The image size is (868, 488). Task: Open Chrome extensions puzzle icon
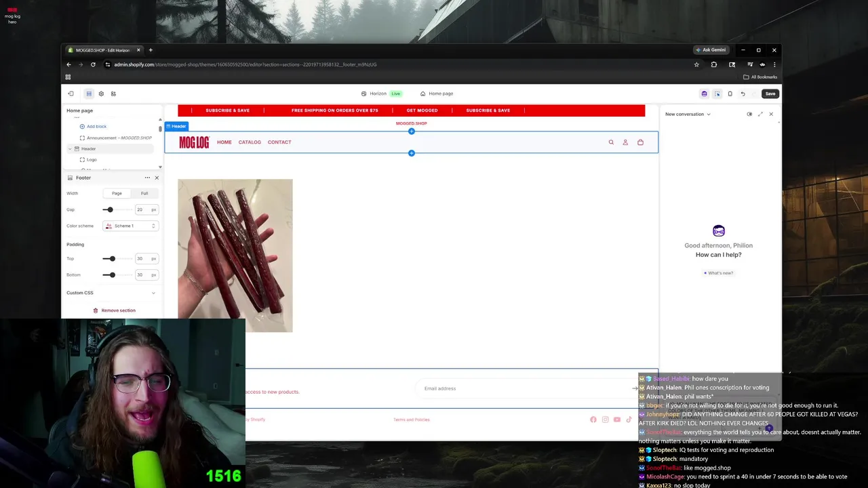714,64
